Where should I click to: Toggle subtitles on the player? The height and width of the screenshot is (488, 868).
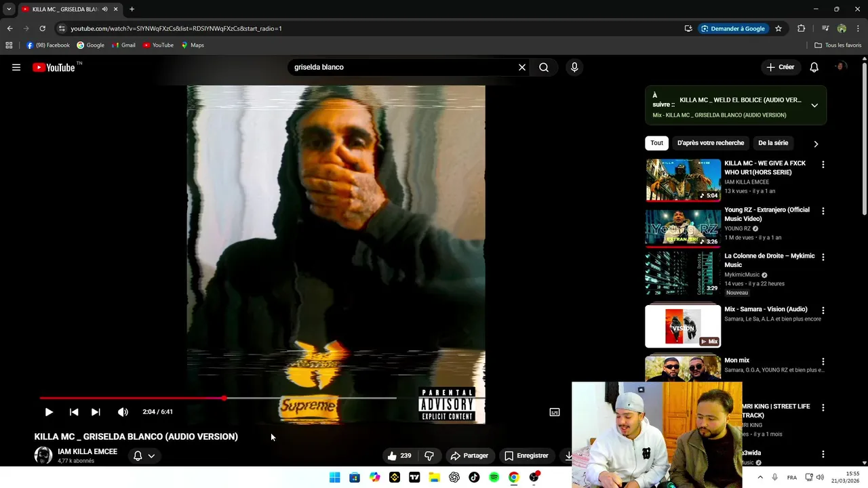(555, 412)
